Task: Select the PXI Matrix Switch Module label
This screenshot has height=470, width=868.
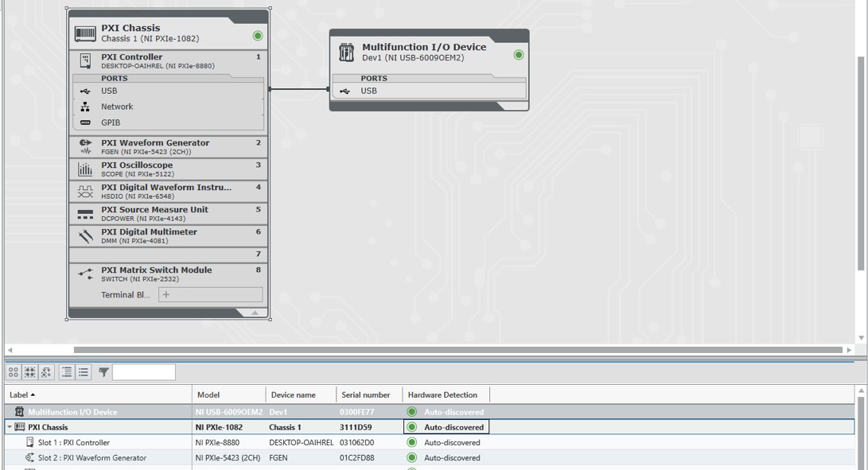Action: tap(157, 270)
